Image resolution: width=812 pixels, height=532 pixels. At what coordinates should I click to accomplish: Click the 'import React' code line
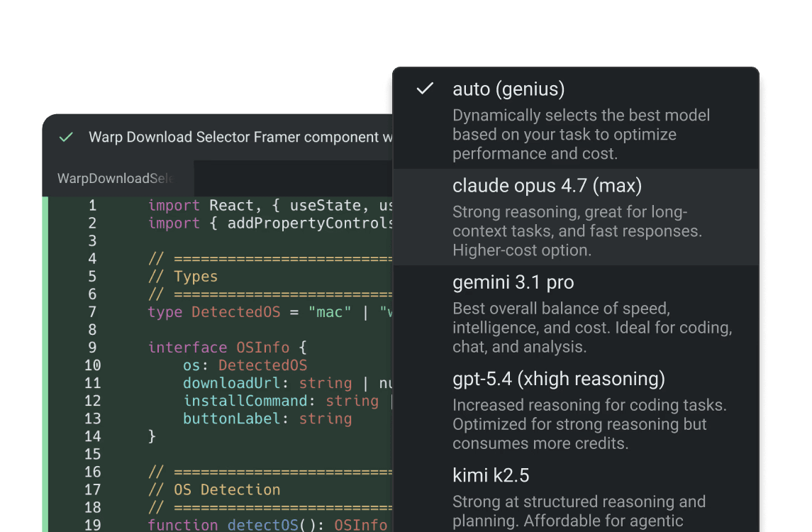click(x=270, y=206)
